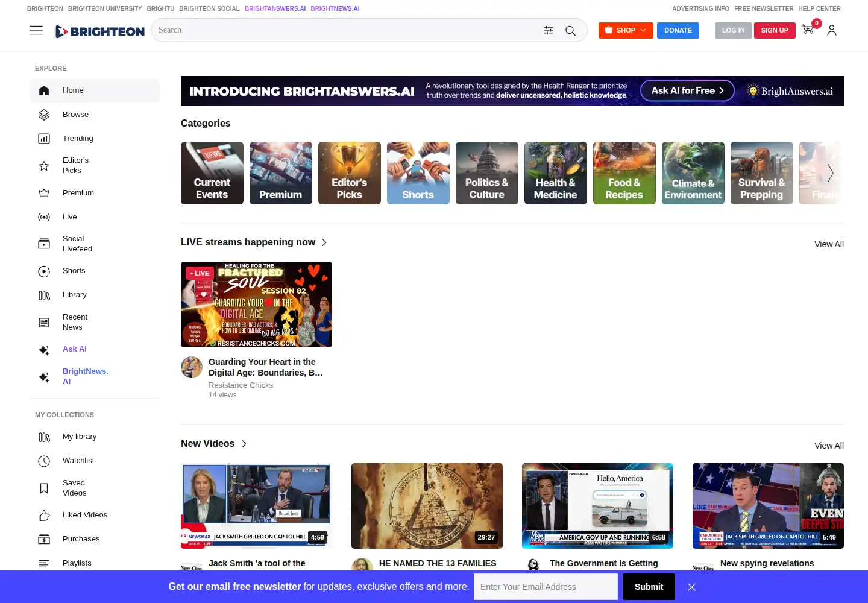Click the Log In button
This screenshot has width=868, height=603.
734,30
